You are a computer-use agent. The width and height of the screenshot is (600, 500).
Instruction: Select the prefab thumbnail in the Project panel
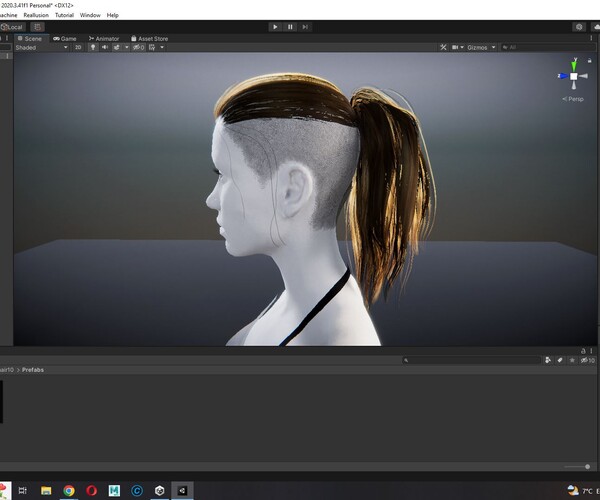2,402
